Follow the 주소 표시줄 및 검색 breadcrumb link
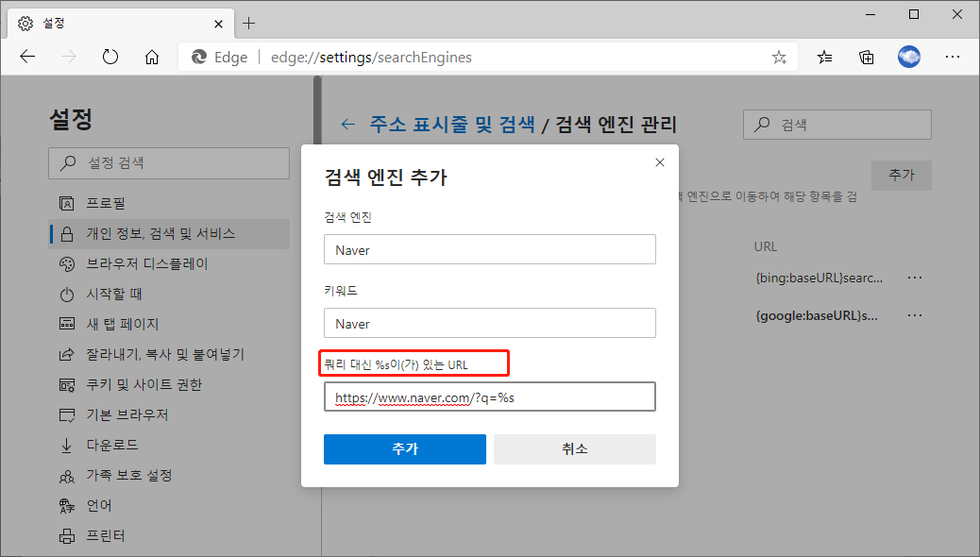The image size is (980, 557). (x=452, y=125)
